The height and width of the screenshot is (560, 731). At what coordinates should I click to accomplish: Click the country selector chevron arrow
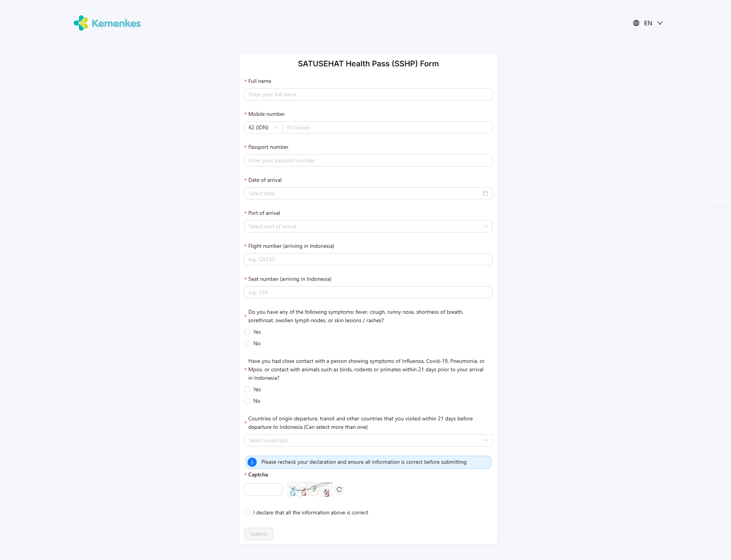tap(486, 440)
